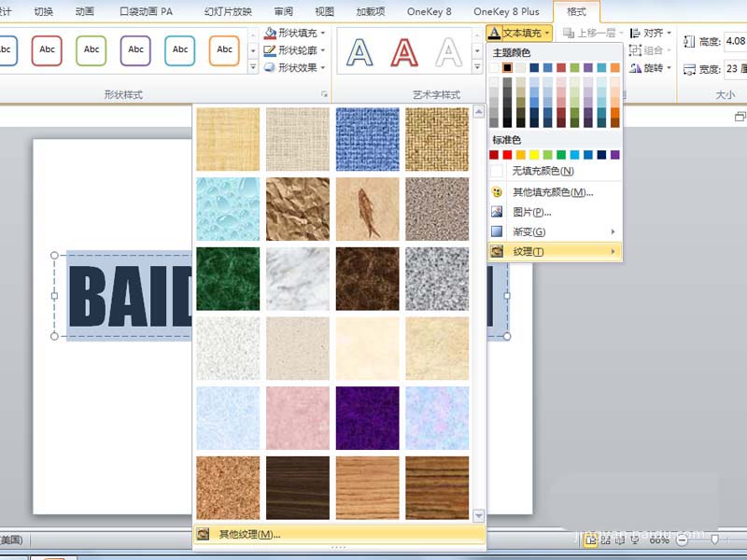
Task: Open the 视图 view tab
Action: (324, 11)
